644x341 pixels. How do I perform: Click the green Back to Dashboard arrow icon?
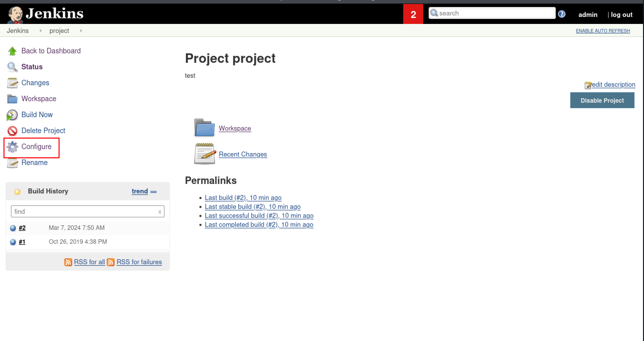click(12, 51)
